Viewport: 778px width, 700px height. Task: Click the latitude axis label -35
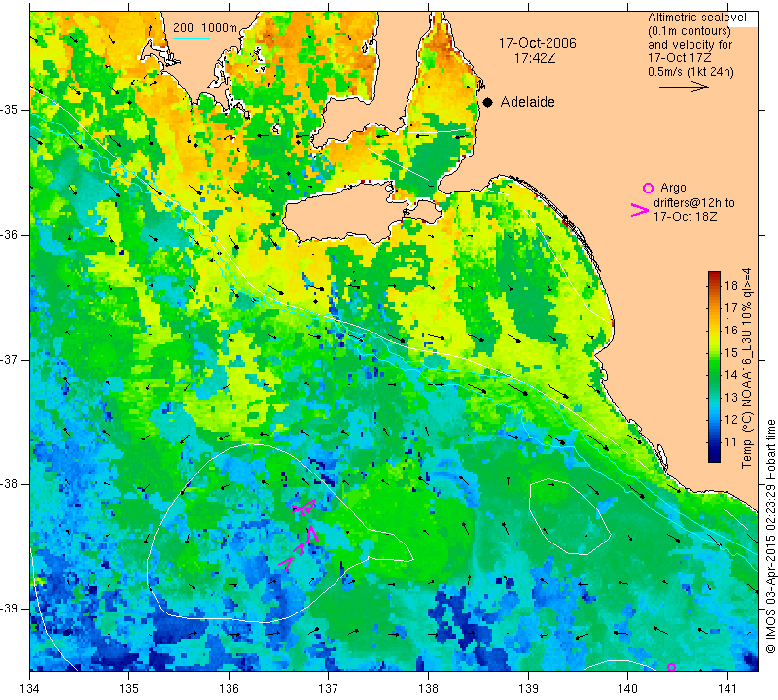[x=11, y=110]
